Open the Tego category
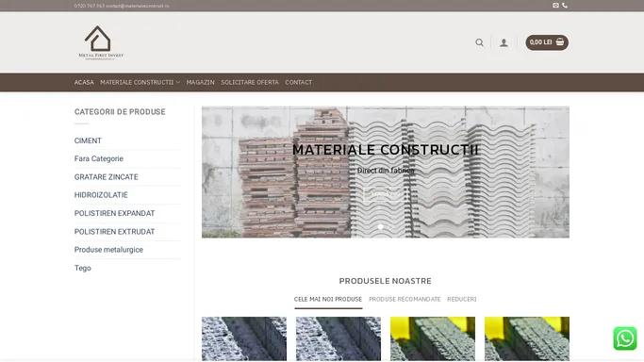 (x=83, y=268)
